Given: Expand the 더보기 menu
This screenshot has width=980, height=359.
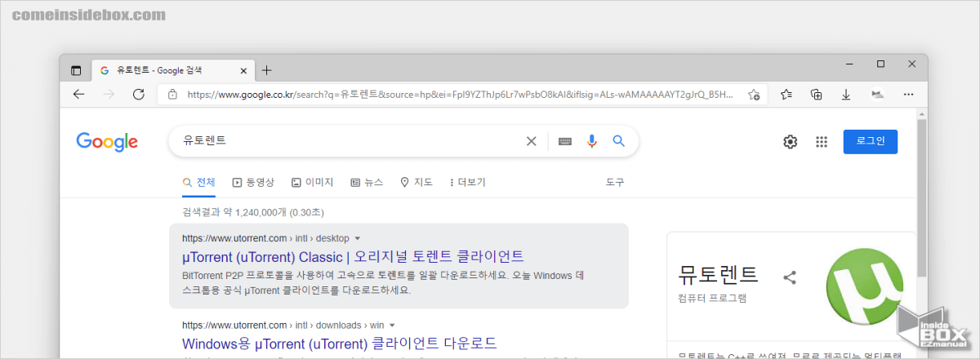Looking at the screenshot, I should tap(467, 182).
